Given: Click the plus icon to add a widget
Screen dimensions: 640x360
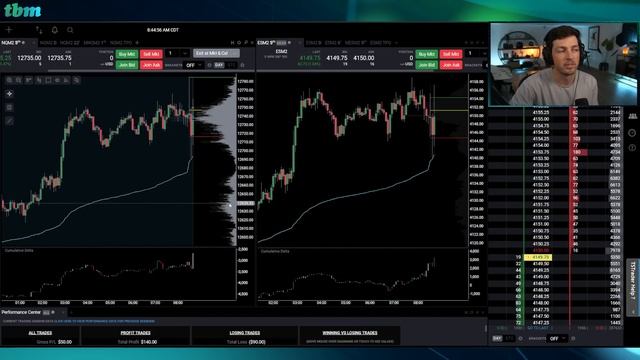Looking at the screenshot, I should tap(9, 30).
